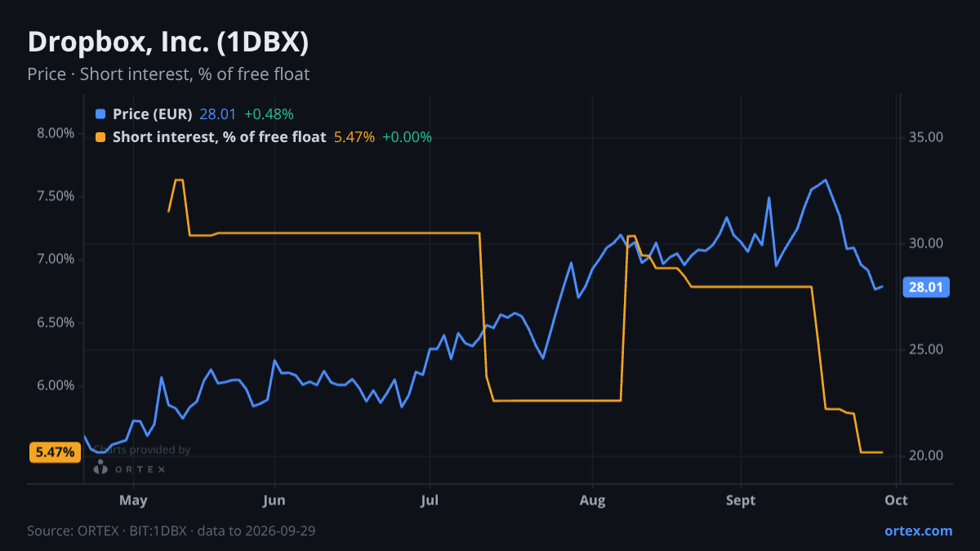Screen dimensions: 980x551
Task: Open the ortex.com link
Action: click(x=918, y=531)
